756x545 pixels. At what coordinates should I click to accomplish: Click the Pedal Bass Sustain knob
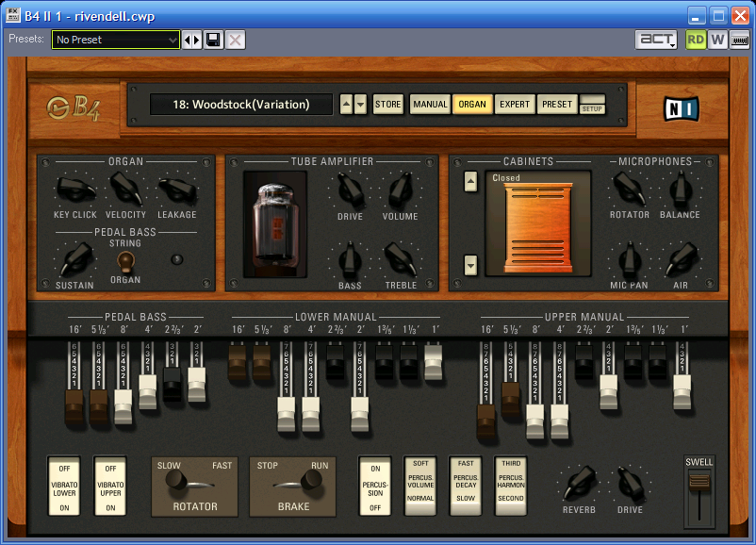(x=76, y=259)
